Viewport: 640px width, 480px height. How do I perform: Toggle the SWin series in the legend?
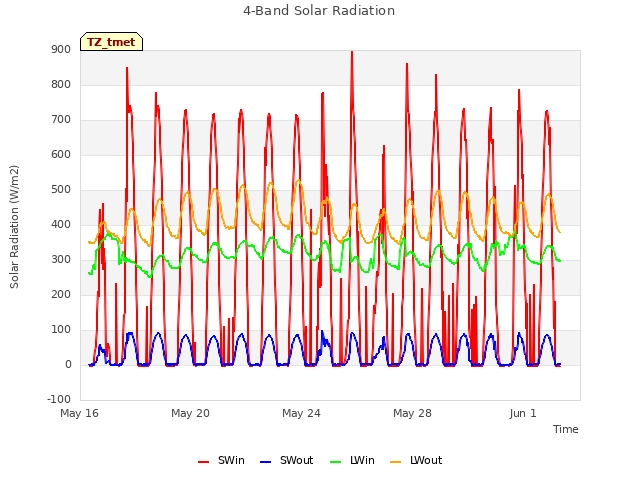[221, 460]
